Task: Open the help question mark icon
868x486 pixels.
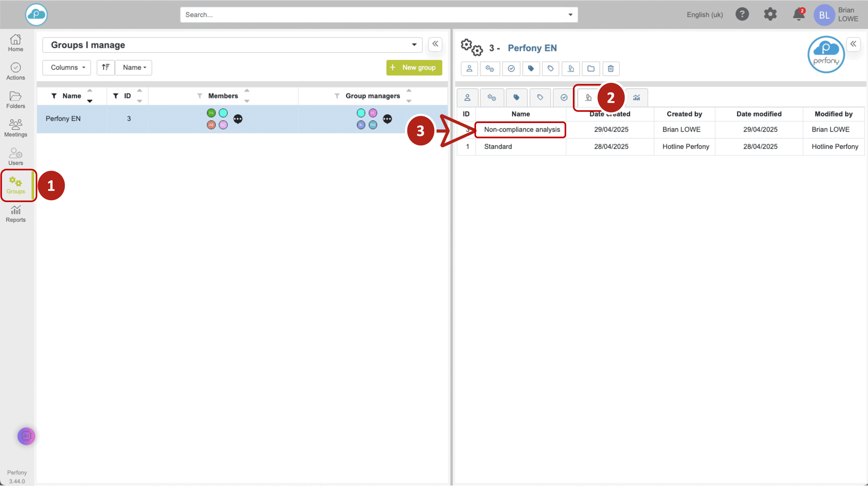Action: 742,14
